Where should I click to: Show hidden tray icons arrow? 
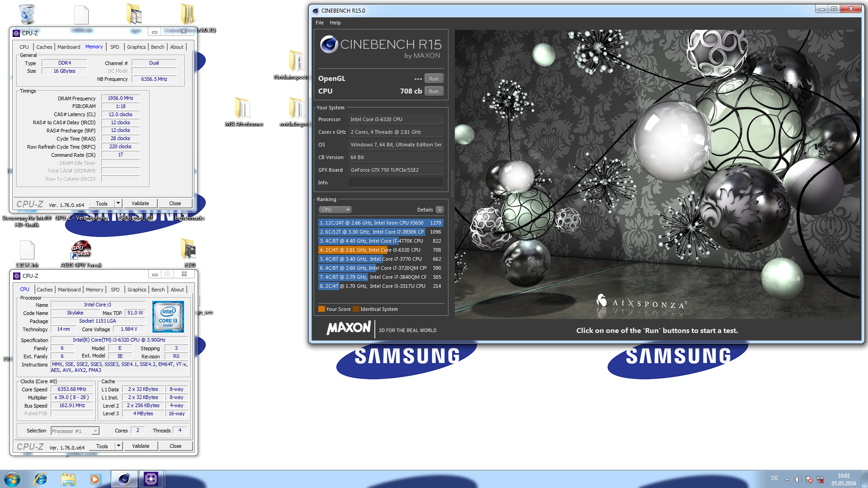[787, 479]
